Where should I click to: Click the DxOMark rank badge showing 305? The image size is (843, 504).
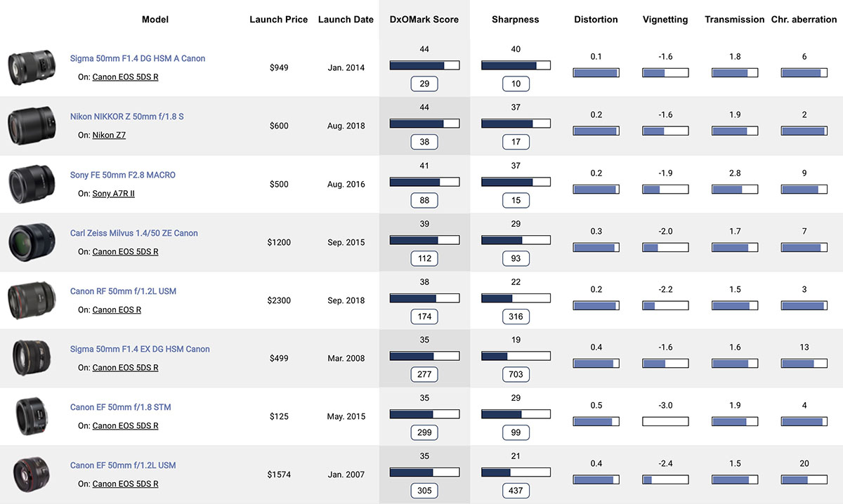click(424, 491)
